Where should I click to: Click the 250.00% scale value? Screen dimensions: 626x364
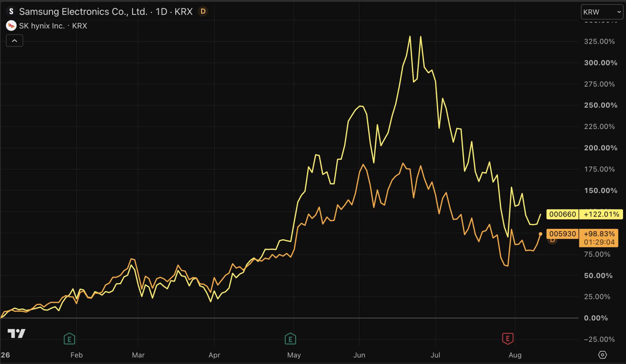pyautogui.click(x=600, y=105)
